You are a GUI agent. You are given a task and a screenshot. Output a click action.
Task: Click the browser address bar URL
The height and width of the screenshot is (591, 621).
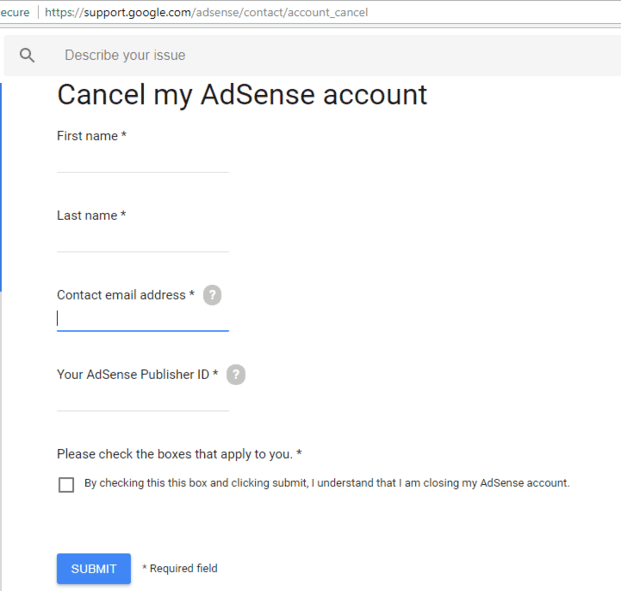(x=206, y=13)
